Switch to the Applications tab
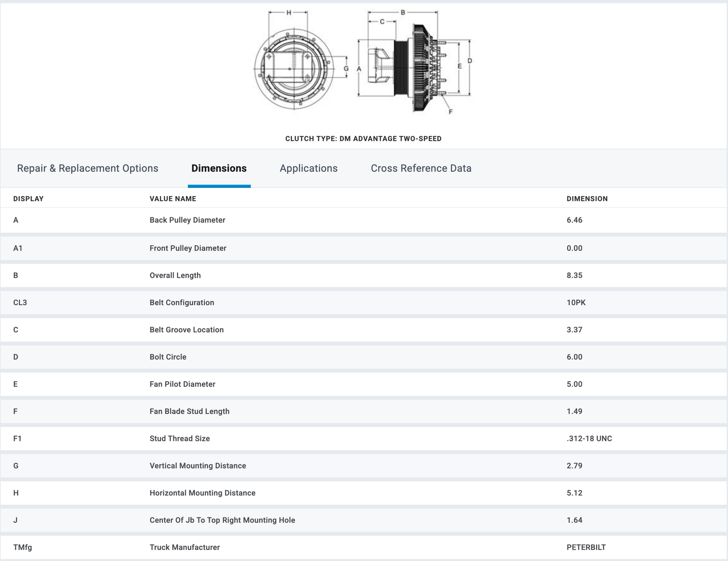The width and height of the screenshot is (728, 561). (308, 168)
